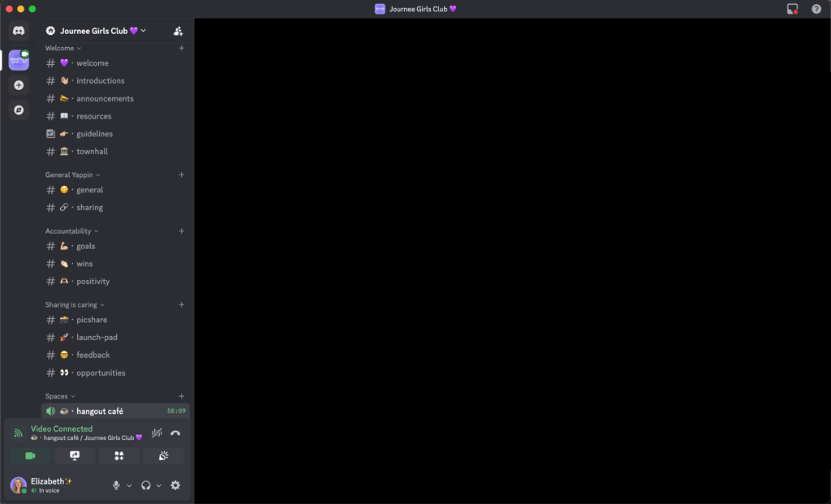This screenshot has height=504, width=831.
Task: Open the picshare channel
Action: [x=115, y=320]
